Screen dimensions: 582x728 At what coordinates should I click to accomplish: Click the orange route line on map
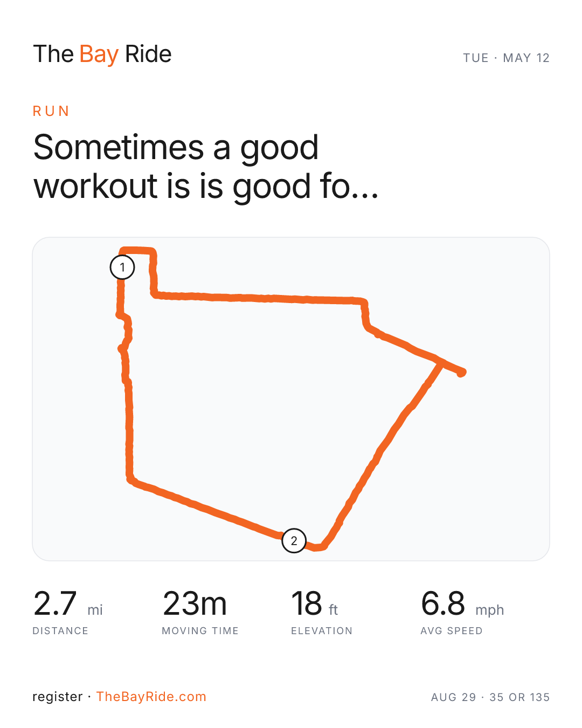point(259,298)
